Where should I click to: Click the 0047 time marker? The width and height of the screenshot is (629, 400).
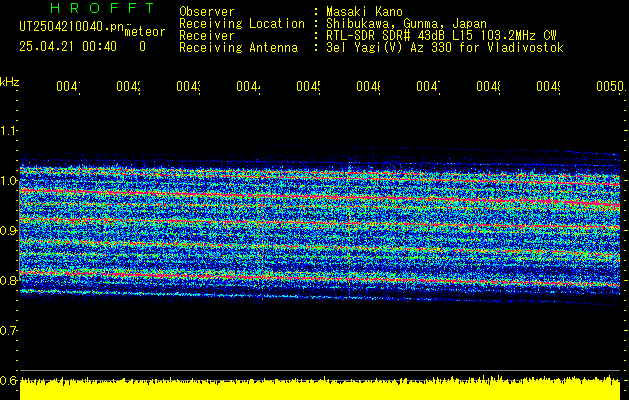428,86
